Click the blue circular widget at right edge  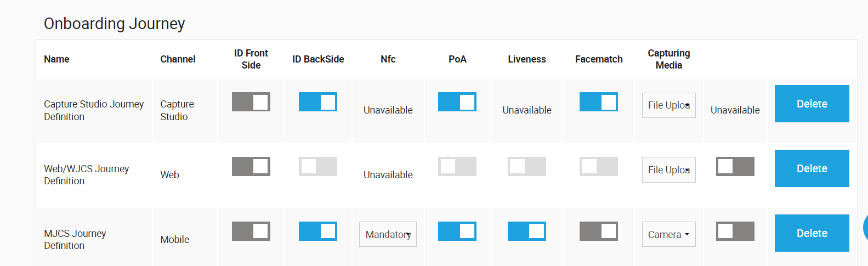865,227
